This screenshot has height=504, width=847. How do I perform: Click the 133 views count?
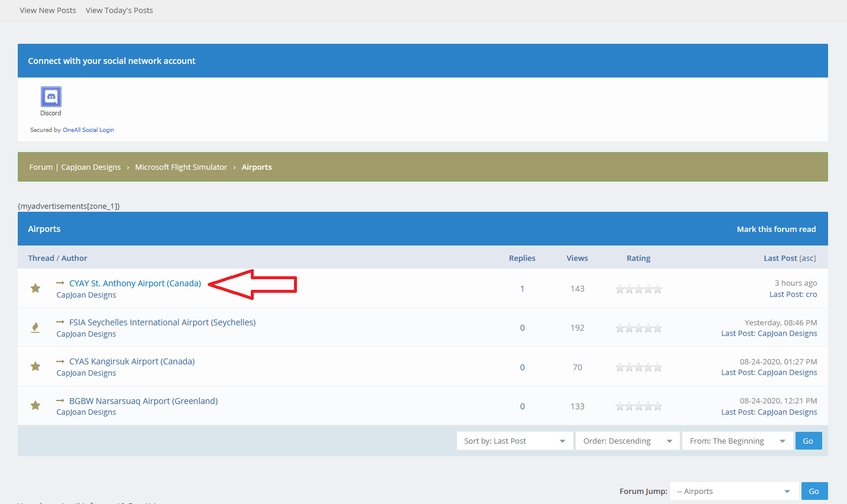click(x=577, y=406)
